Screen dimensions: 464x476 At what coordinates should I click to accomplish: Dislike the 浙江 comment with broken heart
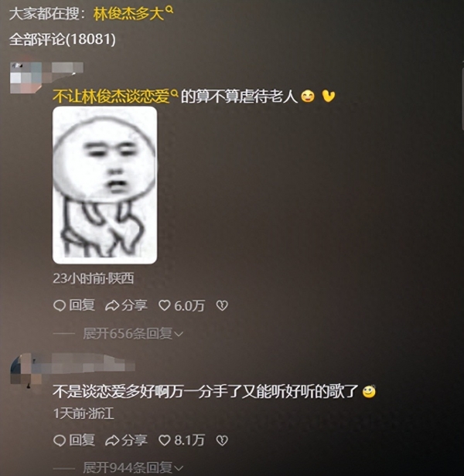point(222,440)
